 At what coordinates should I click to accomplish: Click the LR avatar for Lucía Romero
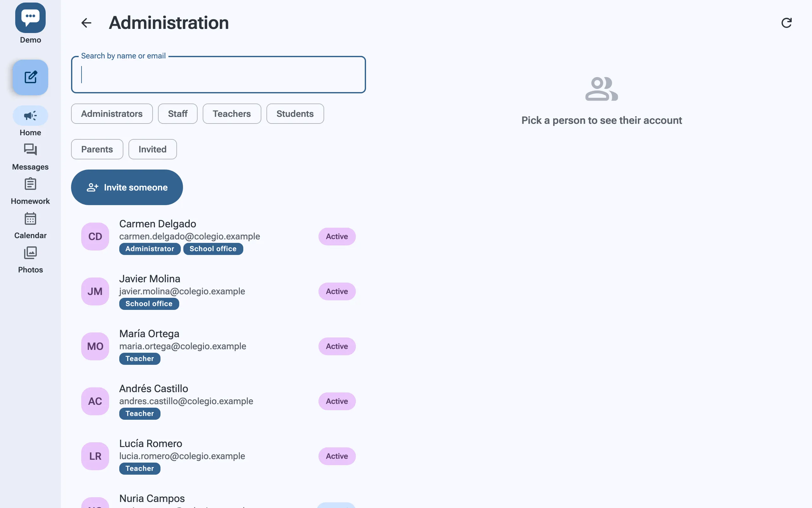(x=95, y=456)
